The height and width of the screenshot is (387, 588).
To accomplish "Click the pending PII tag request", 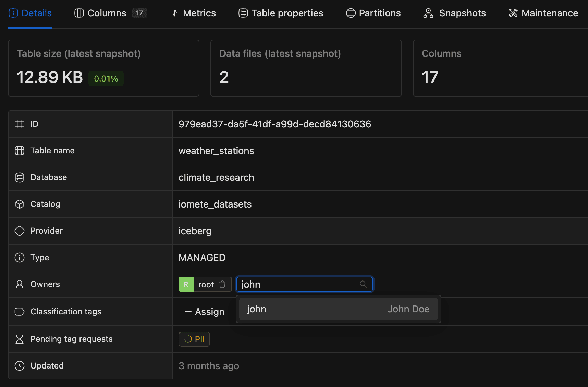I will pyautogui.click(x=194, y=339).
